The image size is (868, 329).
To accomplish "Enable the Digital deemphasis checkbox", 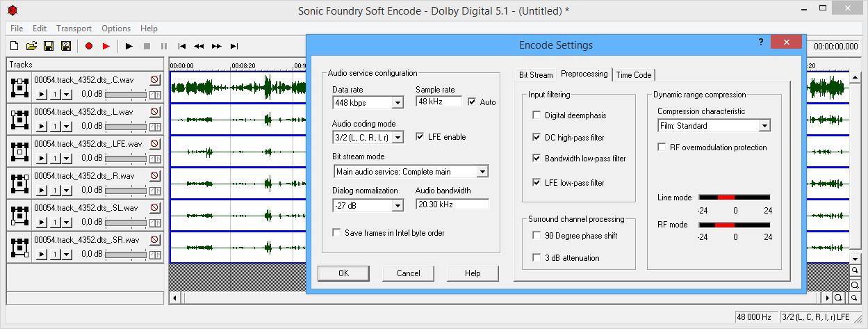I will [537, 115].
